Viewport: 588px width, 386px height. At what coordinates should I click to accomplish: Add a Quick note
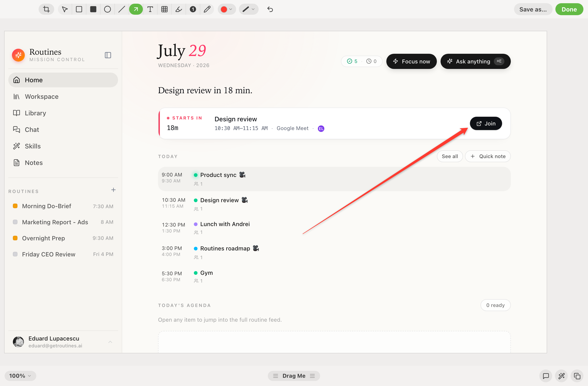click(488, 156)
